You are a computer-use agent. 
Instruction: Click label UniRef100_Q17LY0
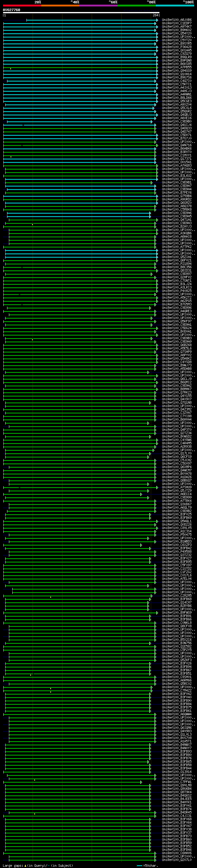pos(177,454)
